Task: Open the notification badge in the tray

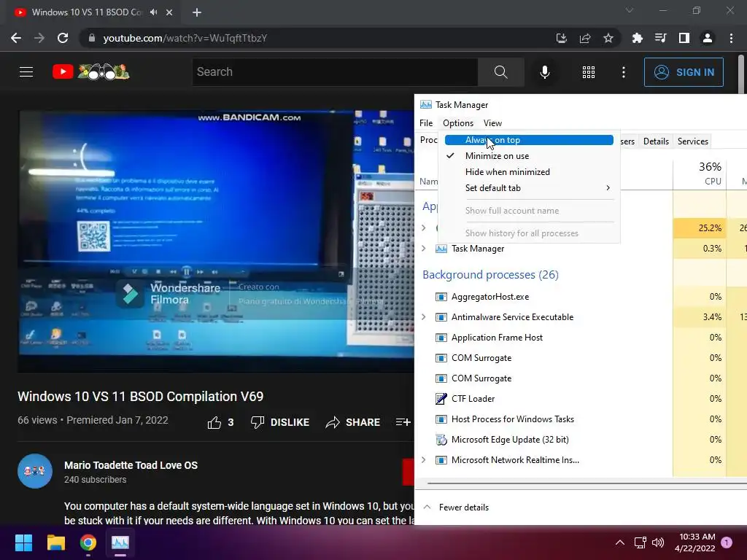Action: pyautogui.click(x=727, y=542)
